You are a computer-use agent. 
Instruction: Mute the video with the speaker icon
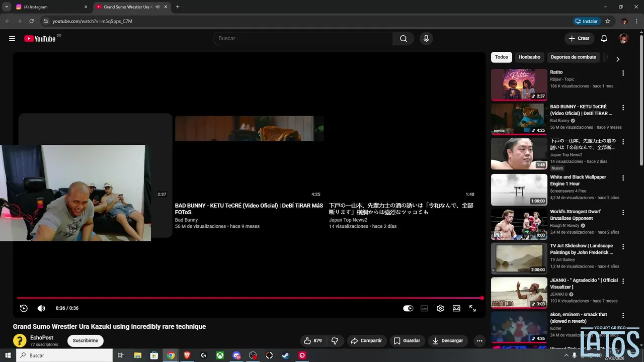coord(41,308)
